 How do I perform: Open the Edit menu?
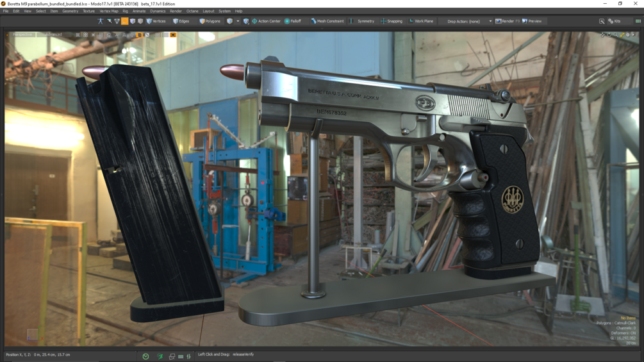click(x=16, y=11)
